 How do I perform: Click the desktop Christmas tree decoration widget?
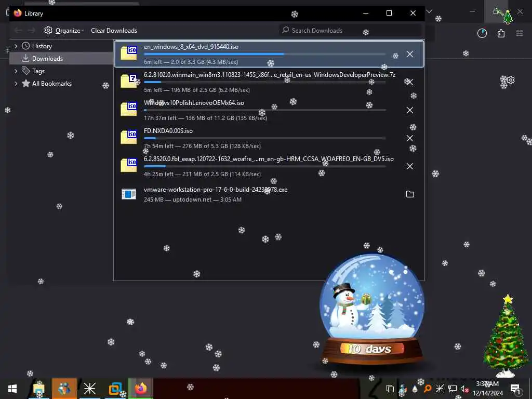[506, 336]
